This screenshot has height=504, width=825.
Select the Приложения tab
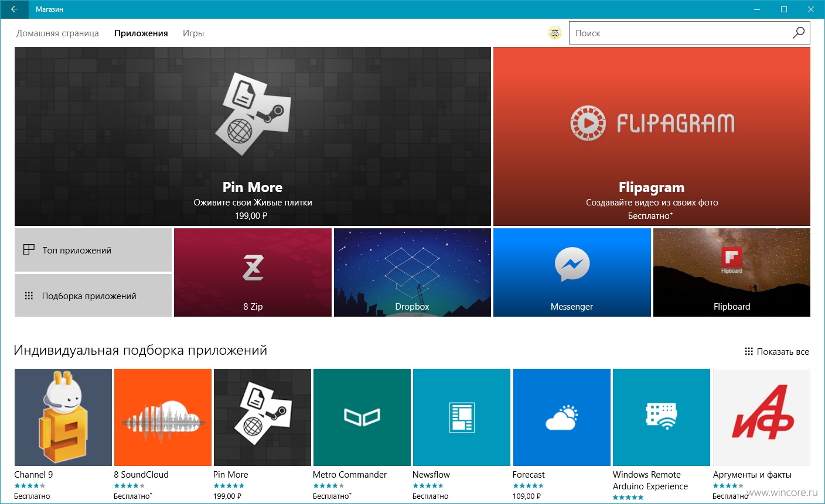coord(141,33)
